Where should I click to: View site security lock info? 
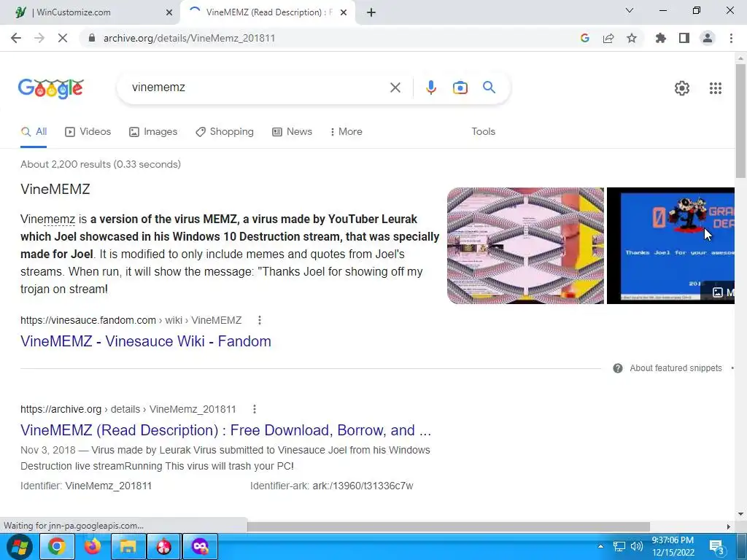click(92, 38)
